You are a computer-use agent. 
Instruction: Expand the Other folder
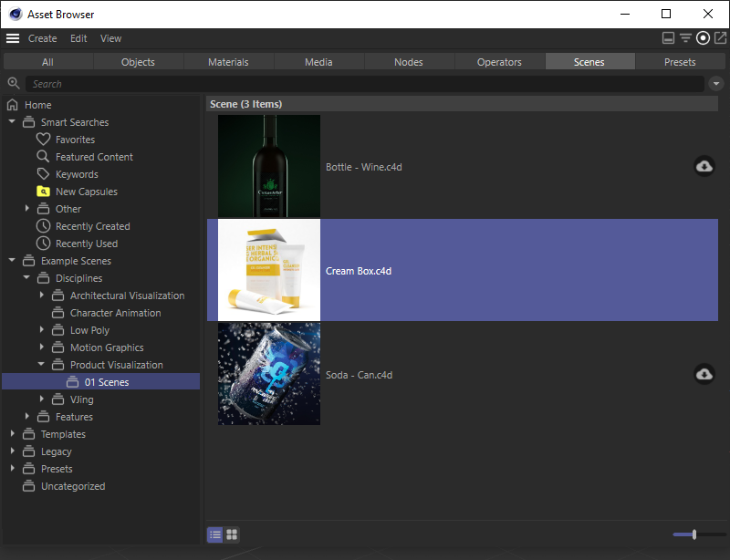[x=27, y=208]
